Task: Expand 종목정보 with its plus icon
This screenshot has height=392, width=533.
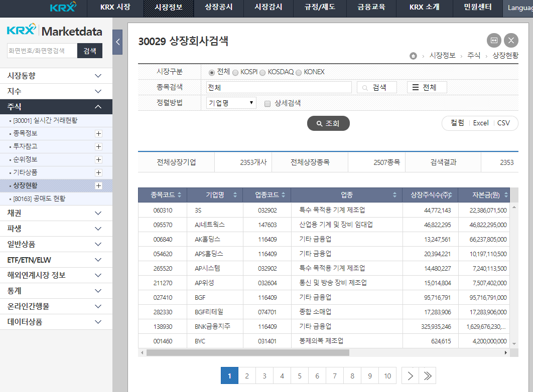Action: point(98,133)
